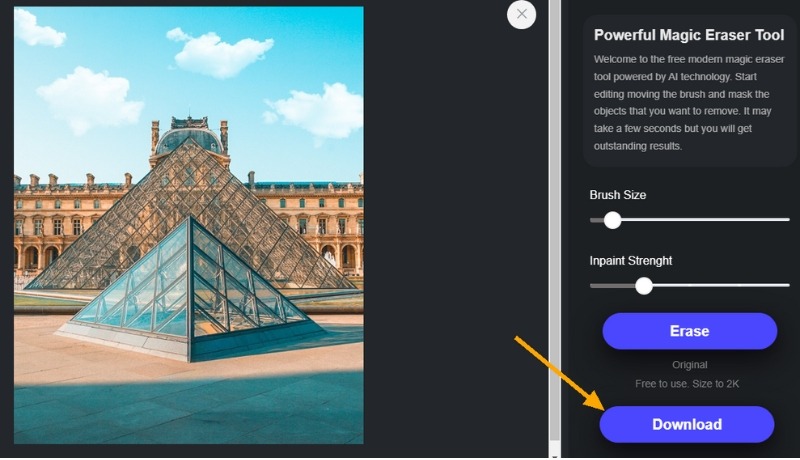
Task: Click the middle of the Inpaint Strenght track
Action: point(690,286)
